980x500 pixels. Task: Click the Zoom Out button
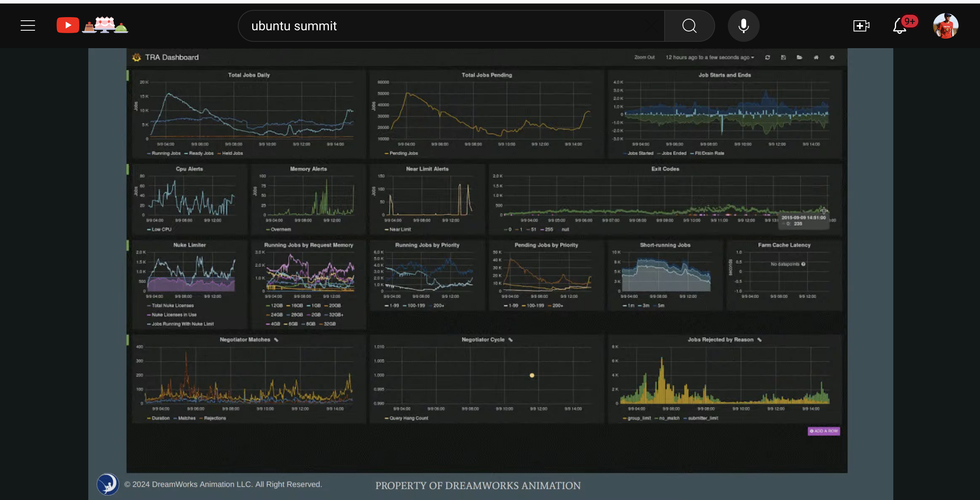coord(644,57)
